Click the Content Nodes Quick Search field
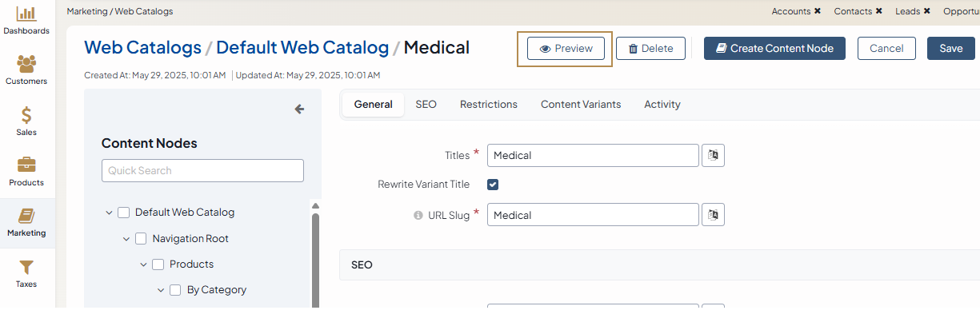Image resolution: width=980 pixels, height=334 pixels. click(202, 170)
